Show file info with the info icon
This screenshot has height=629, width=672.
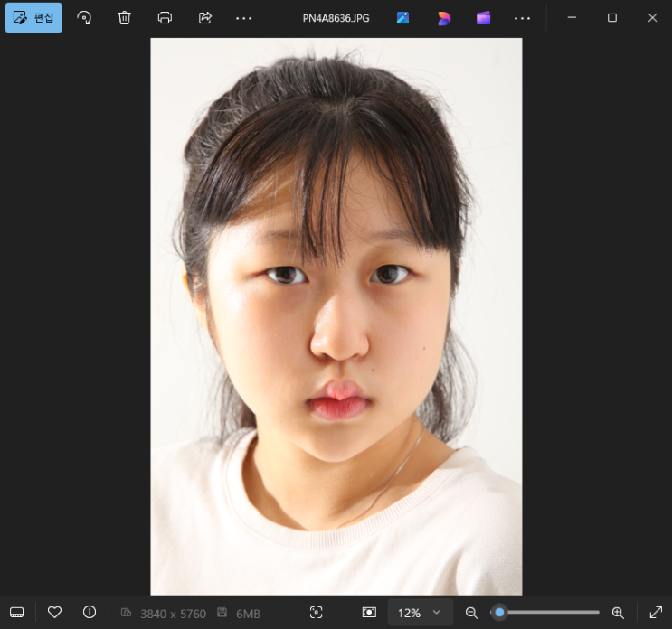pyautogui.click(x=90, y=612)
